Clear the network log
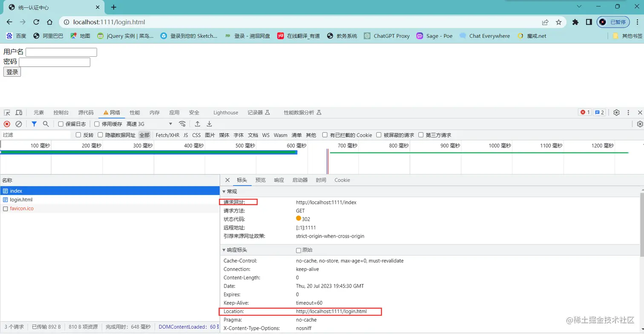Viewport: 644px width, 334px height. pos(19,124)
